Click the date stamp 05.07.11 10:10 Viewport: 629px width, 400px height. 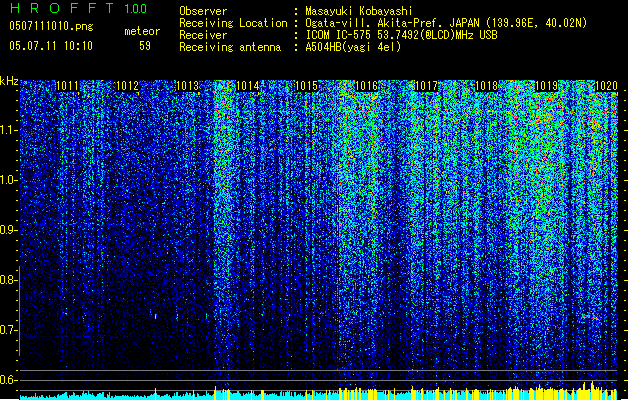point(51,46)
